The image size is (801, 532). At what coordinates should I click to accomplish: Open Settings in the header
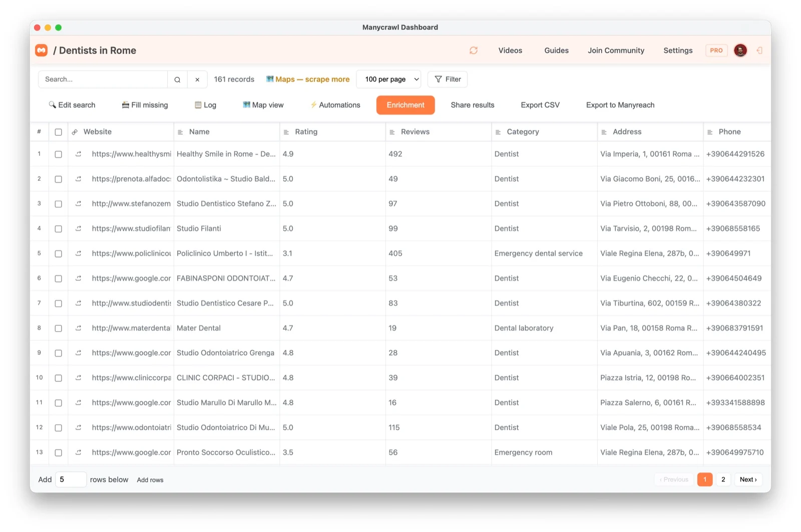pyautogui.click(x=678, y=51)
